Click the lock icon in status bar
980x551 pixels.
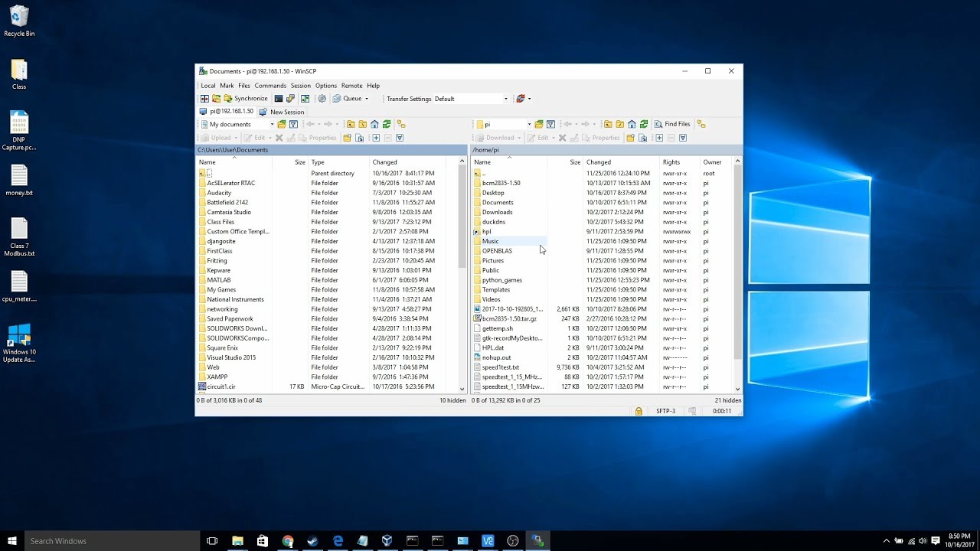pos(639,411)
